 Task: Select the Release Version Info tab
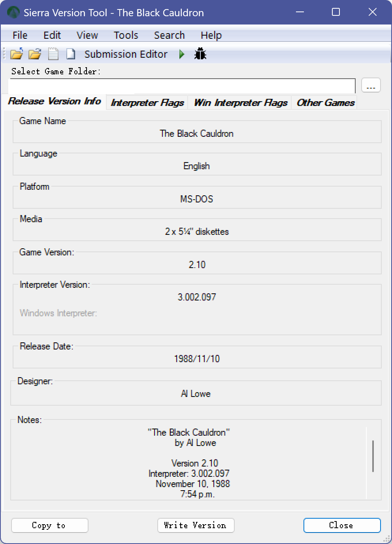pos(55,101)
